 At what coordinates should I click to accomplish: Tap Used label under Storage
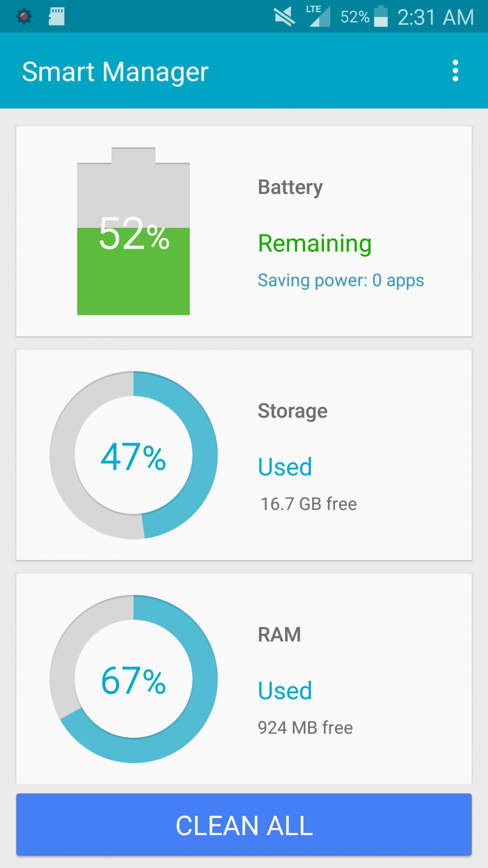point(285,467)
